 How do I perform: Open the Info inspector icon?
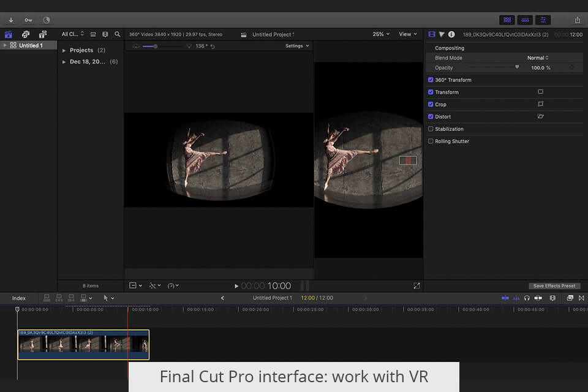tap(451, 34)
